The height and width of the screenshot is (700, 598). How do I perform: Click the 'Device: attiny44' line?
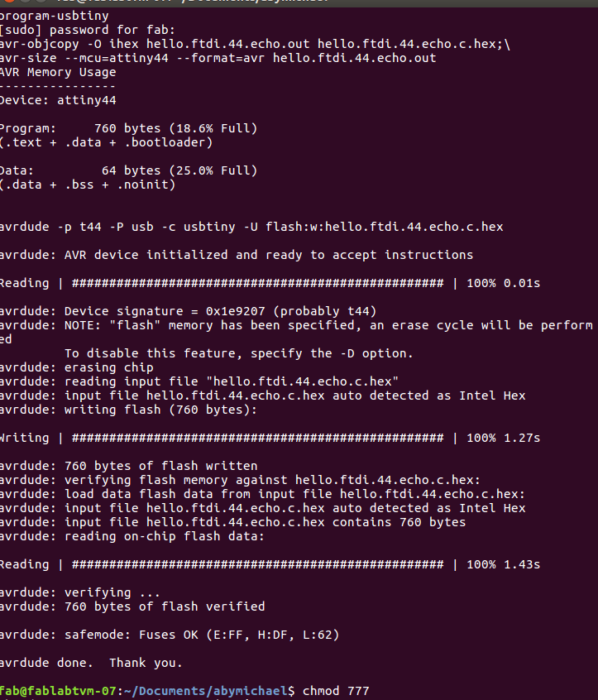pyautogui.click(x=58, y=100)
